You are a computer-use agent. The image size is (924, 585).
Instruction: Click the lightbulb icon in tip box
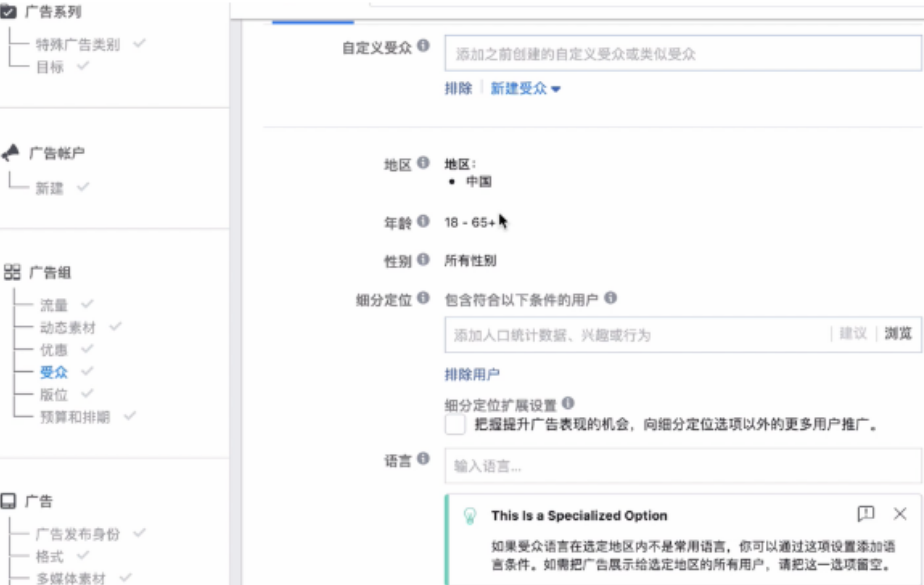pos(470,516)
